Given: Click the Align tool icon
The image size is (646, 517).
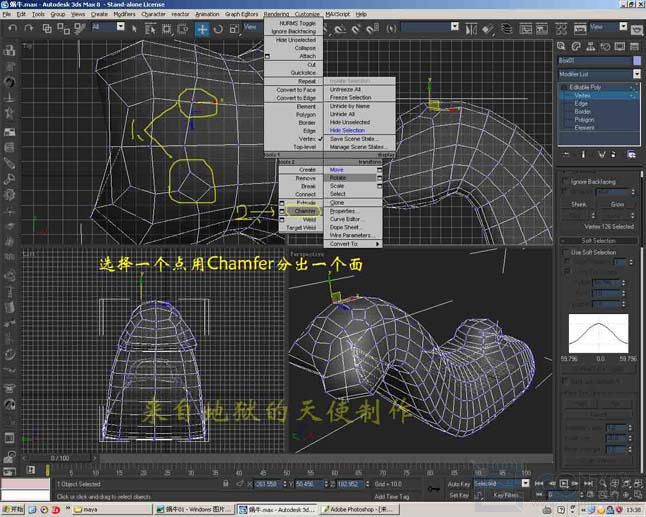Looking at the screenshot, I should [x=488, y=29].
